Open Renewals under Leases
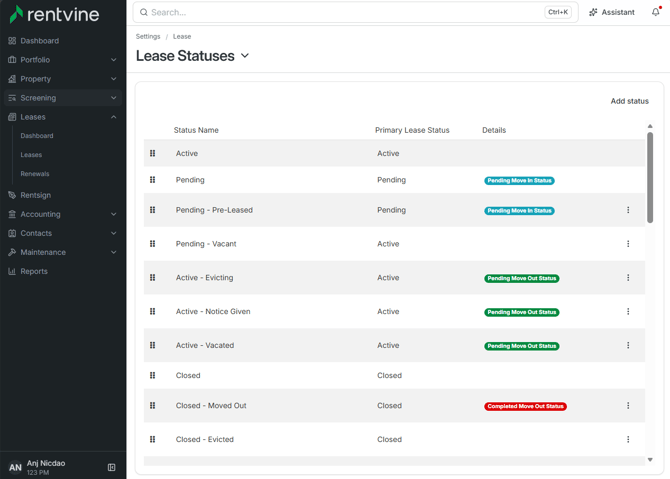This screenshot has width=670, height=479. point(35,174)
